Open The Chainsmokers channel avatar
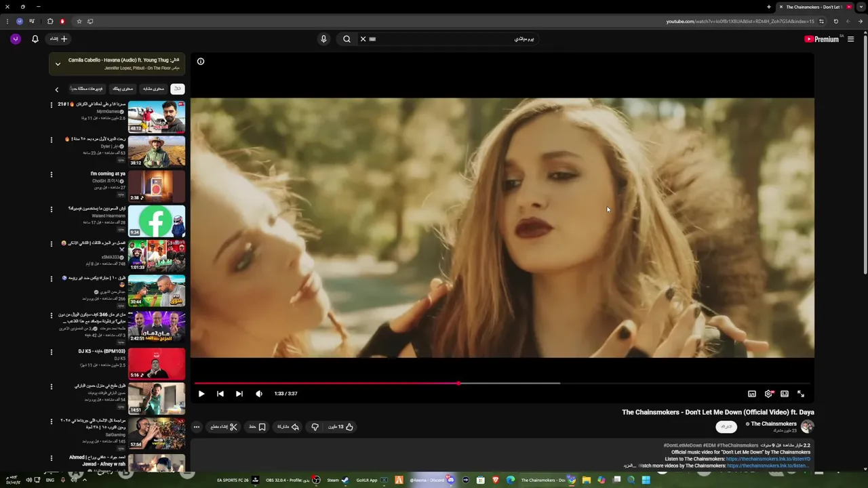 point(807,426)
